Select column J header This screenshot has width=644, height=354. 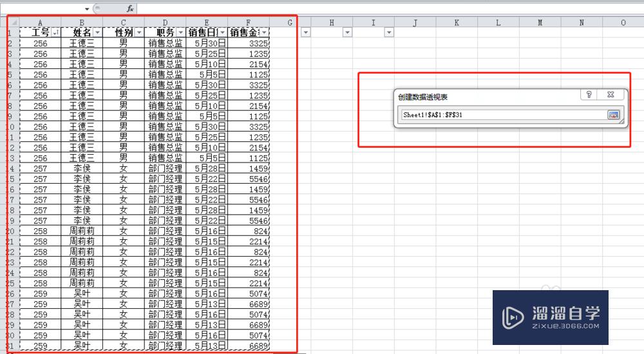[x=415, y=23]
